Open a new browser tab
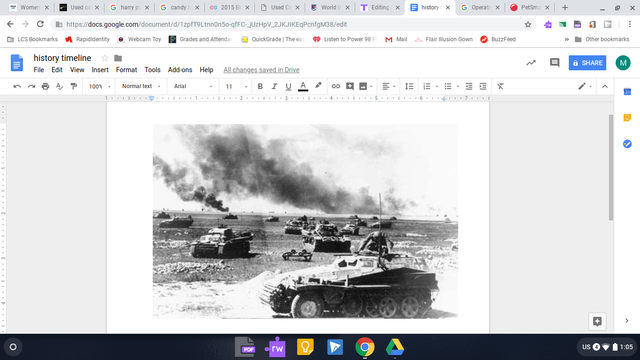640x360 pixels. point(565,7)
